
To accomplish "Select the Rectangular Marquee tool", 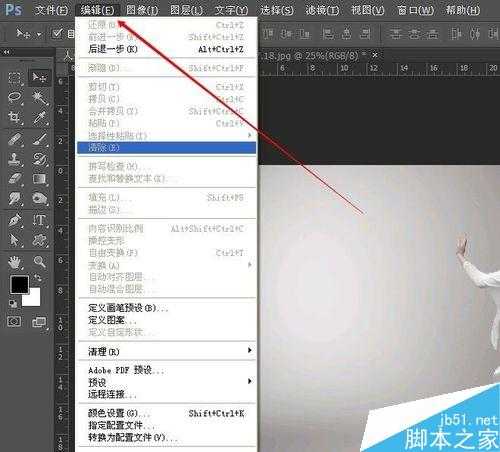I will [x=15, y=78].
